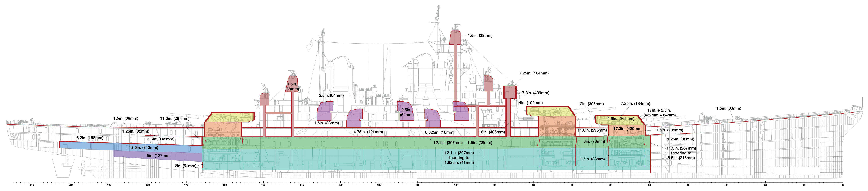Viewport: 868px width, 191px height.
Task: Select scale number 30
Action: click(x=727, y=185)
